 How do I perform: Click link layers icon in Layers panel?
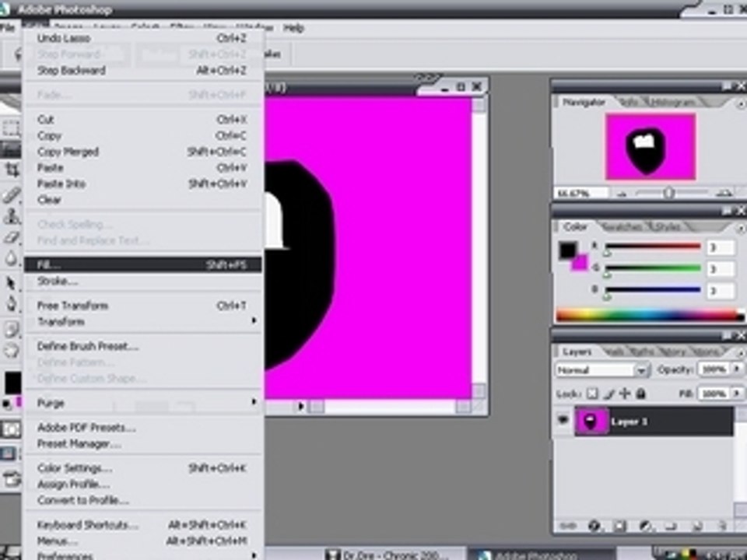(568, 526)
